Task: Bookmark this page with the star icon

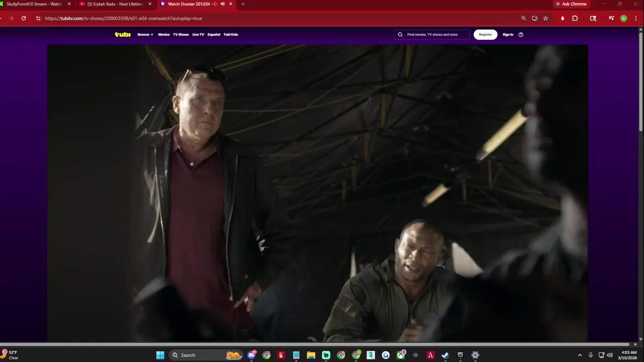Action: (545, 18)
